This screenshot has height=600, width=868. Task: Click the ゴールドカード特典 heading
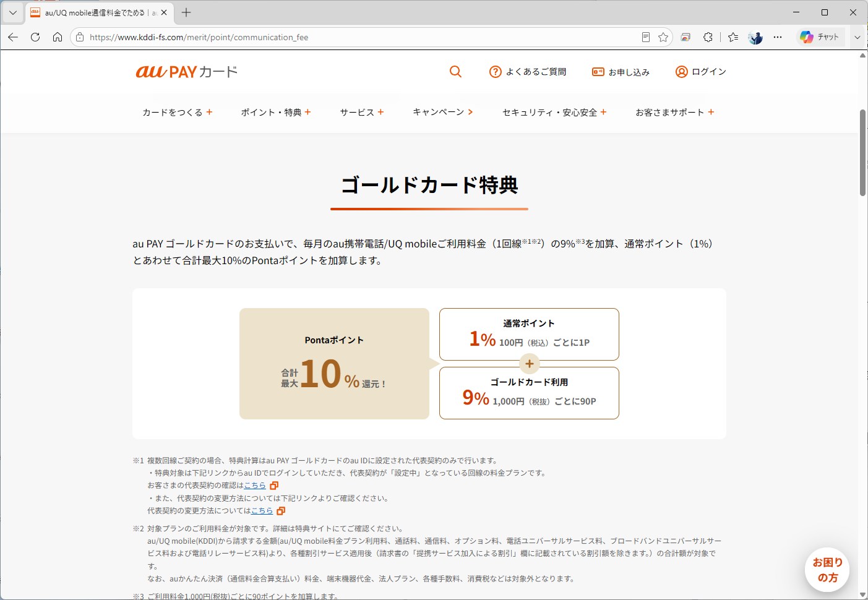(429, 185)
